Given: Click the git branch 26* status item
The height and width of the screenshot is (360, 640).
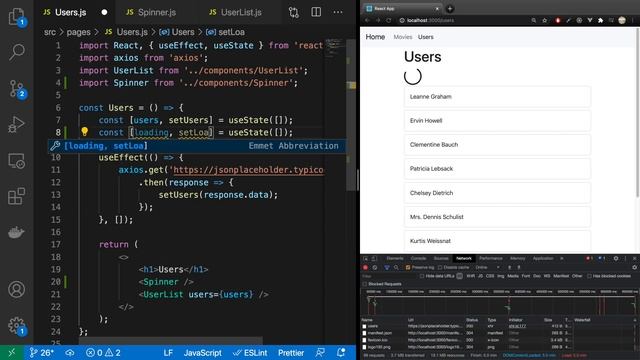Looking at the screenshot, I should click(x=42, y=353).
